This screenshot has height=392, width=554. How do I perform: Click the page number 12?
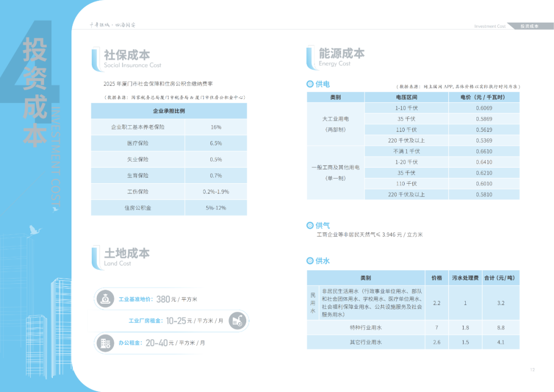coord(533,368)
